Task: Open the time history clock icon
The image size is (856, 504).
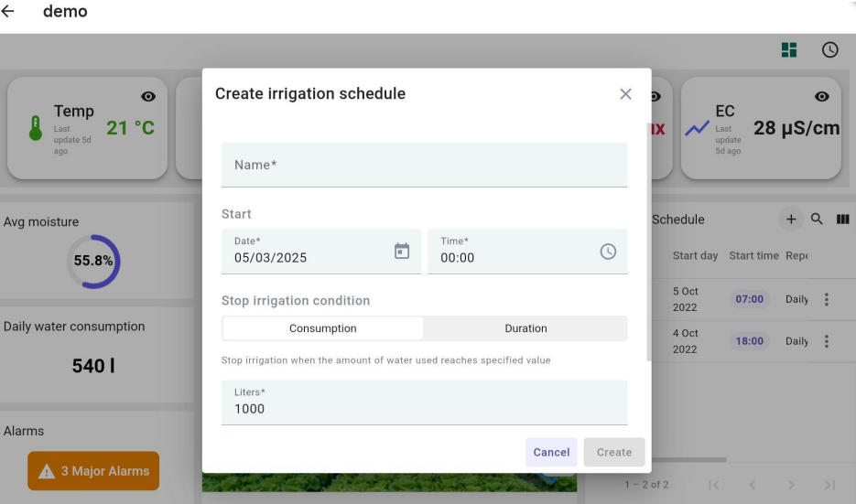Action: point(830,50)
